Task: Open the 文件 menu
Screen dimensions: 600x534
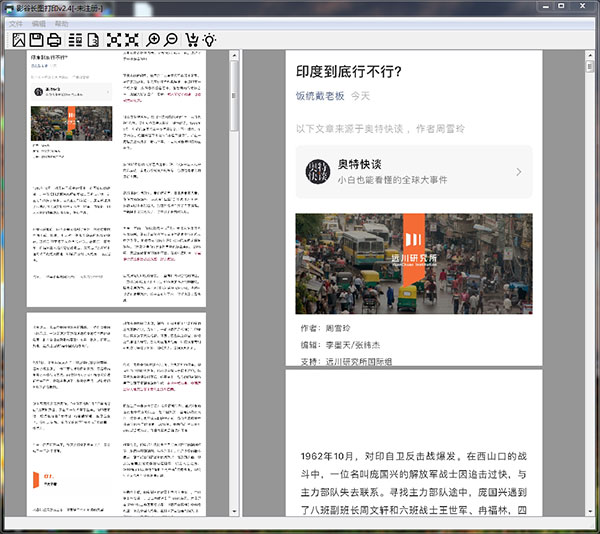Action: point(16,22)
